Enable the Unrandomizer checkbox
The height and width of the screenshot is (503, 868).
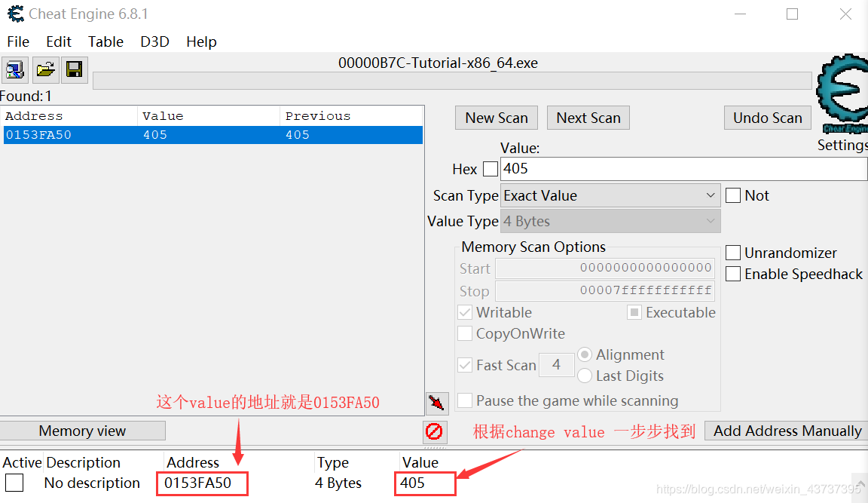(x=733, y=253)
